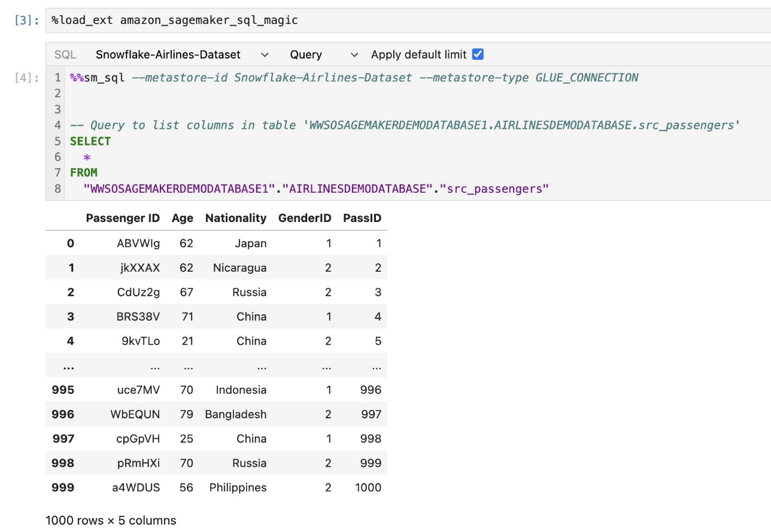Click the PassID column header
Viewport: 771px width, 532px height.
(362, 218)
